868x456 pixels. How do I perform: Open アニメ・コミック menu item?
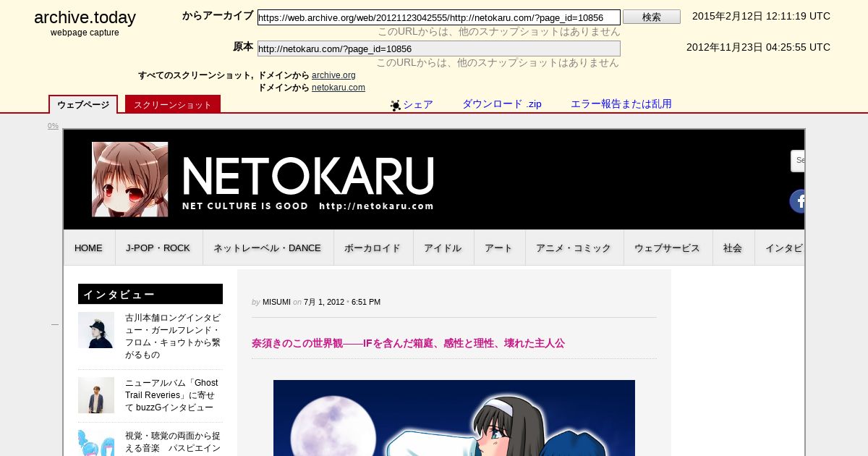click(x=574, y=248)
